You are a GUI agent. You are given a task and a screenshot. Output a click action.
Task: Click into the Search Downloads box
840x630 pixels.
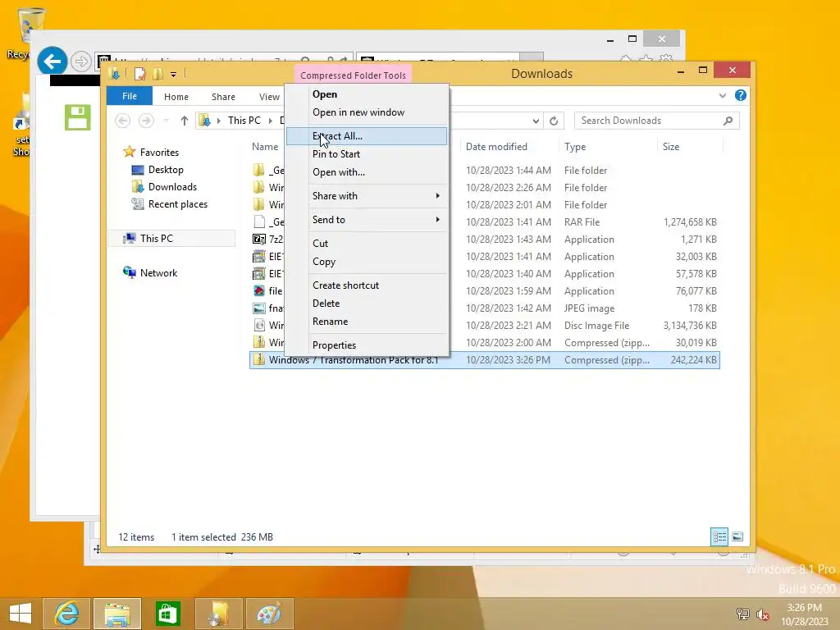click(x=657, y=121)
